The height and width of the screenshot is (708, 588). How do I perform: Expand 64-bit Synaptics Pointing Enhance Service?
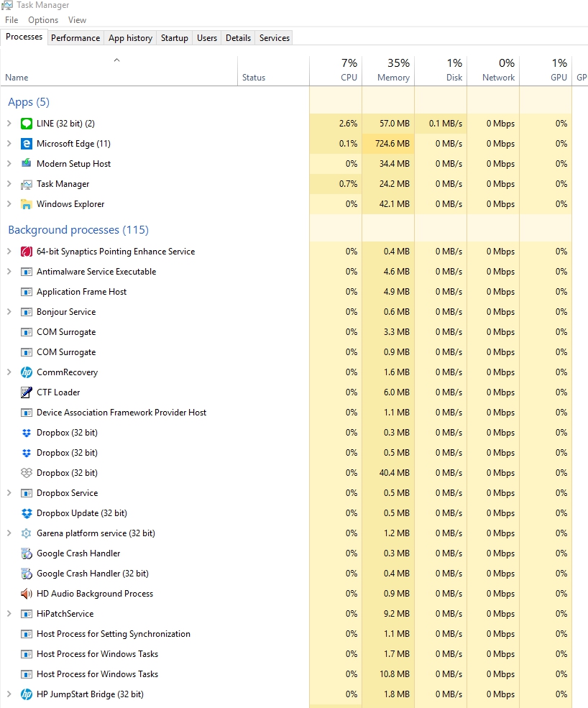[9, 252]
